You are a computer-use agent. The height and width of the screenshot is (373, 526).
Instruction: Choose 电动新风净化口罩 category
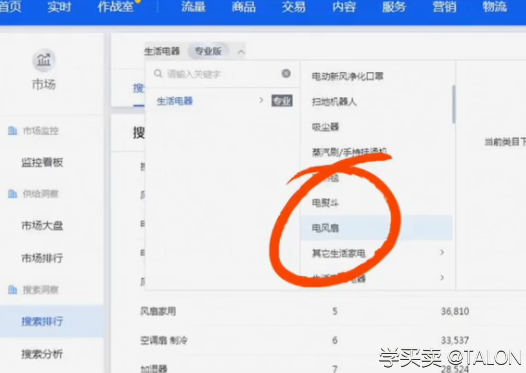click(348, 76)
